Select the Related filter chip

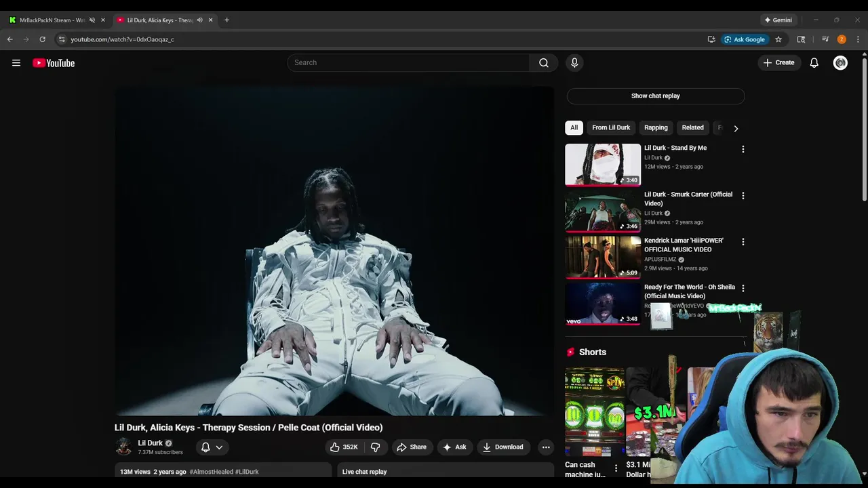(692, 127)
